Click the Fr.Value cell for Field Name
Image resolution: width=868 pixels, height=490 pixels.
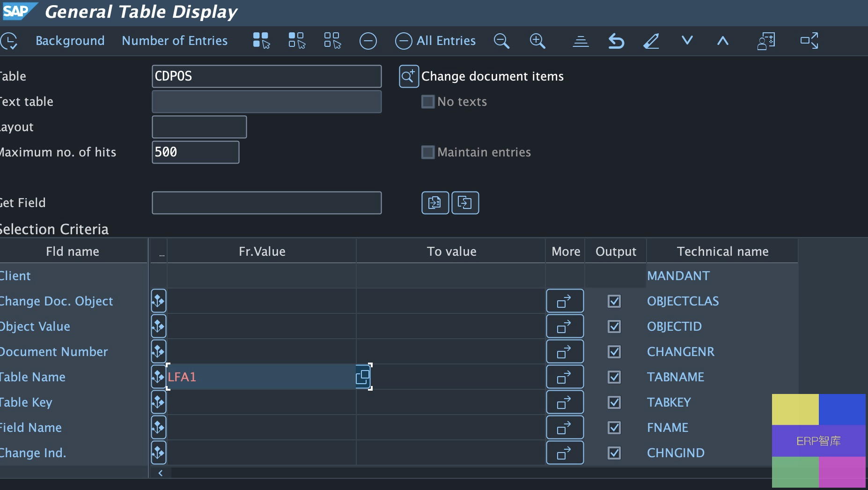tap(262, 427)
